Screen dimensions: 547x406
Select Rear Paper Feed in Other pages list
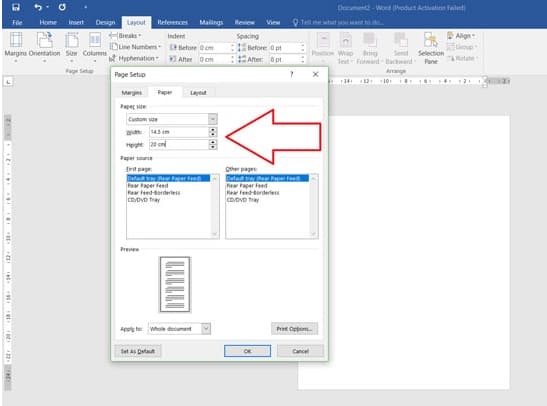[247, 186]
